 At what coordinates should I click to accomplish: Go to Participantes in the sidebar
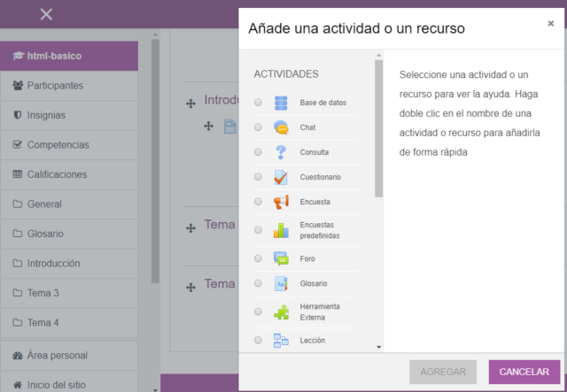(55, 86)
